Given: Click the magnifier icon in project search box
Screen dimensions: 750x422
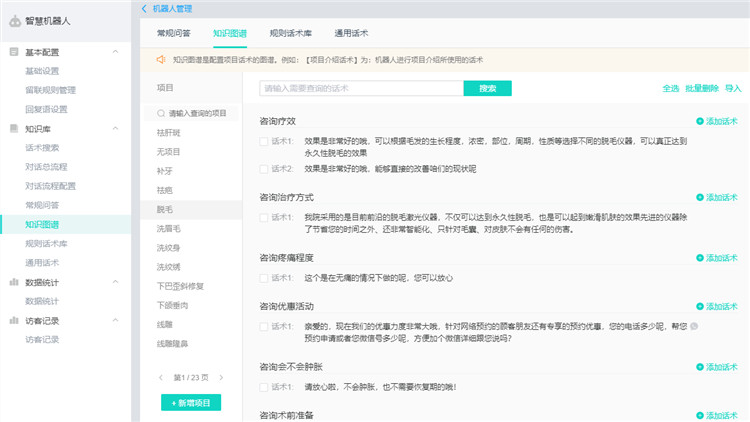Looking at the screenshot, I should pos(161,113).
